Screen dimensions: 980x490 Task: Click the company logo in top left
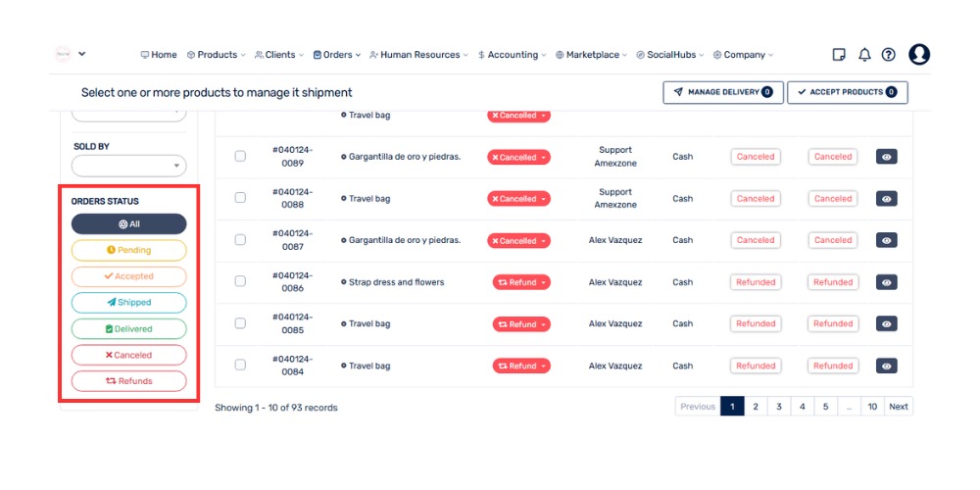(x=64, y=54)
